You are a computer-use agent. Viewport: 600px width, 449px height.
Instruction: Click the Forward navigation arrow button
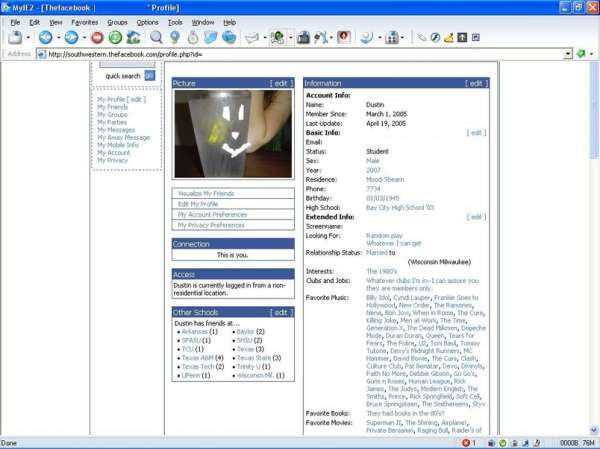[x=70, y=37]
